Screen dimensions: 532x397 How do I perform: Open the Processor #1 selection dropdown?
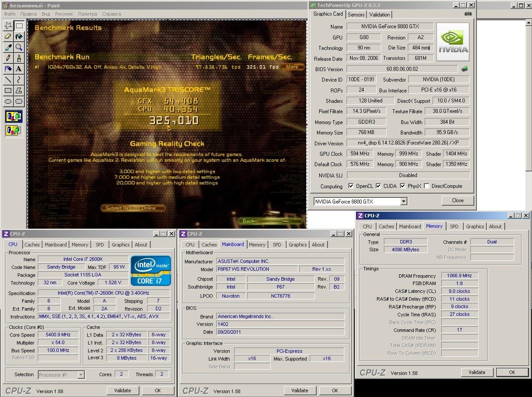point(81,375)
